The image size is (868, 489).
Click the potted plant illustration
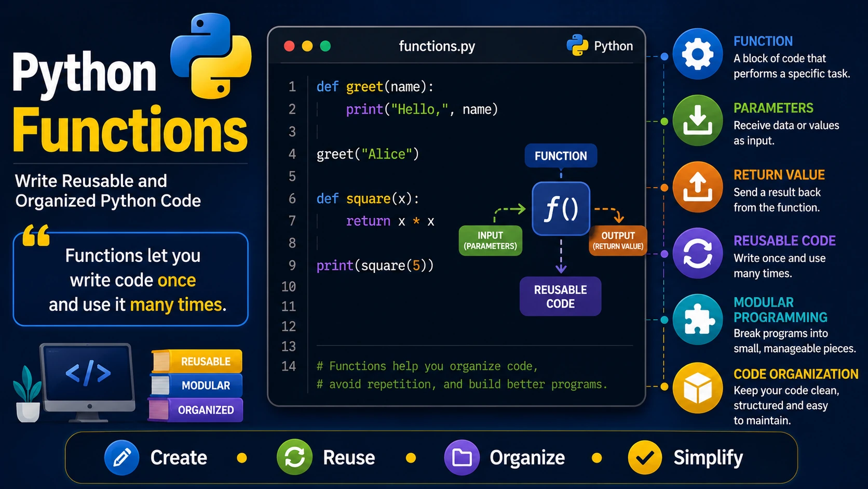click(27, 394)
